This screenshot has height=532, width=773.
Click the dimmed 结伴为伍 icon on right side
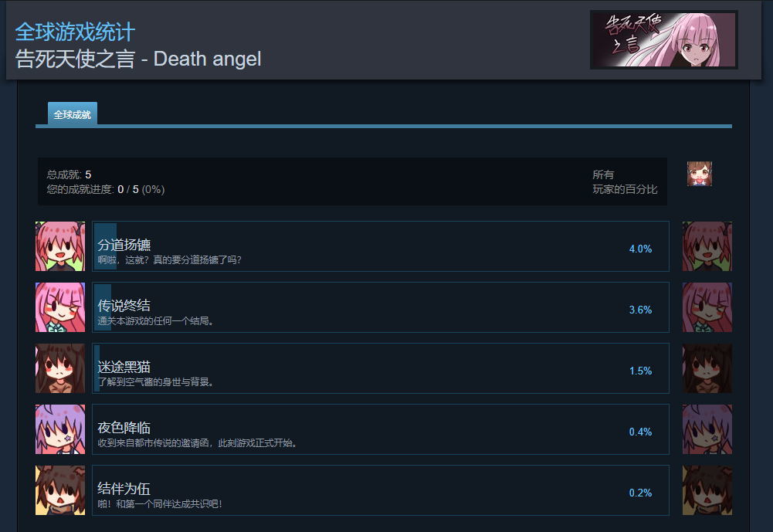pyautogui.click(x=707, y=490)
